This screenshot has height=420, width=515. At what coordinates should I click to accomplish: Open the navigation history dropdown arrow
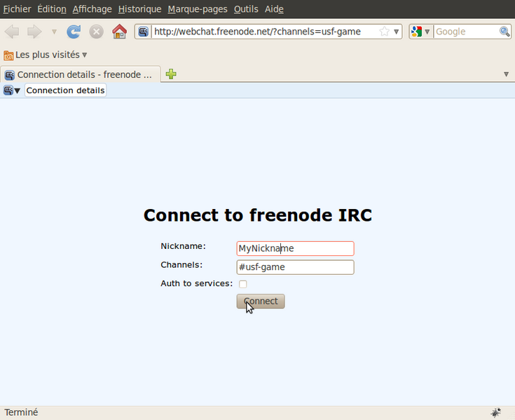pos(54,32)
